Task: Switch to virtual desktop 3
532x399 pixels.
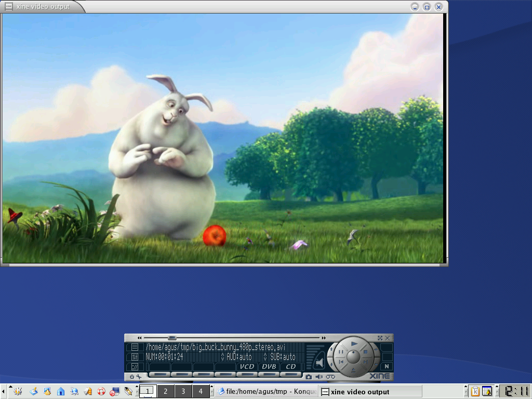Action: pyautogui.click(x=183, y=391)
